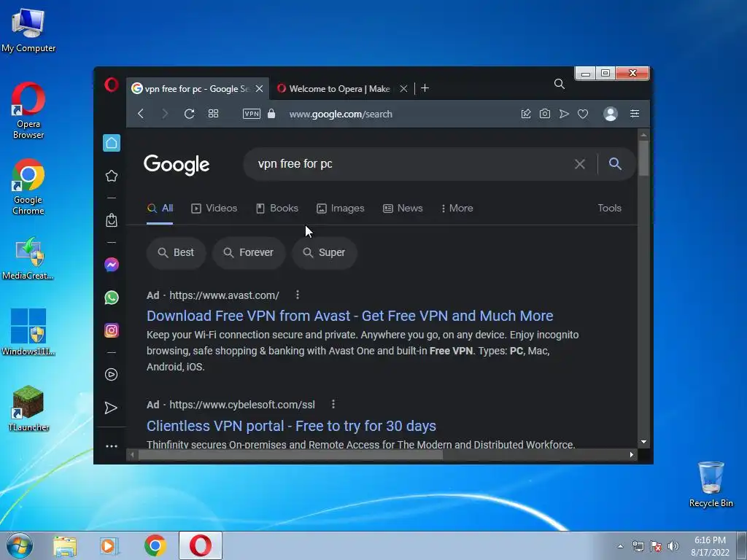Go back to the previous page
Image resolution: width=747 pixels, height=560 pixels.
coord(141,114)
